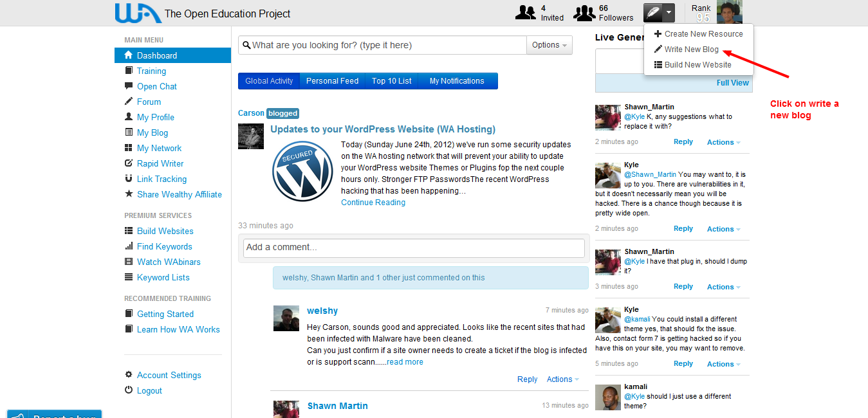The width and height of the screenshot is (868, 418).
Task: Click the Getting Started book icon
Action: (129, 314)
